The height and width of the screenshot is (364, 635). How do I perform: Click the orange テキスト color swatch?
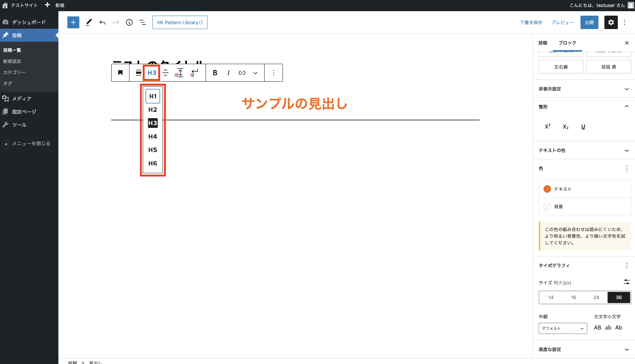547,189
